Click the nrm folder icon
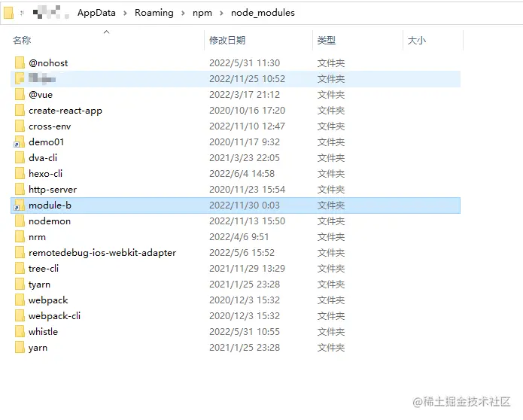Viewport: 523px width, 420px height. click(x=20, y=236)
